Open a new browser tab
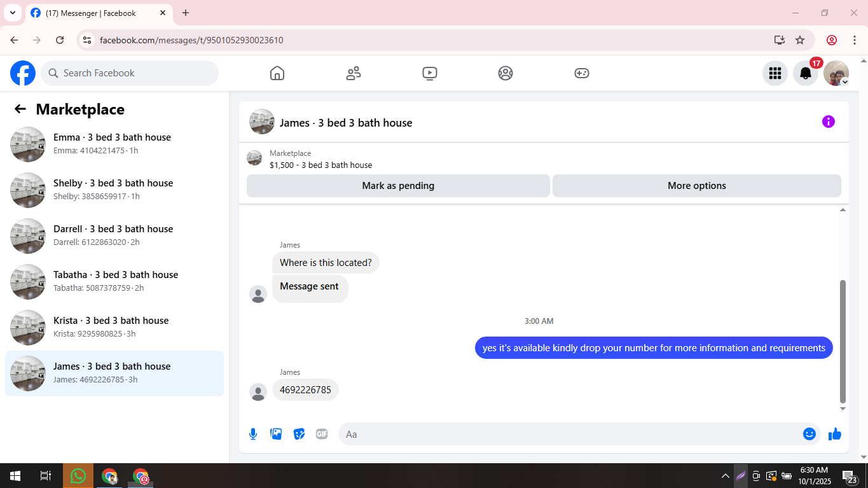Screen dimensions: 868x488 pyautogui.click(x=186, y=13)
